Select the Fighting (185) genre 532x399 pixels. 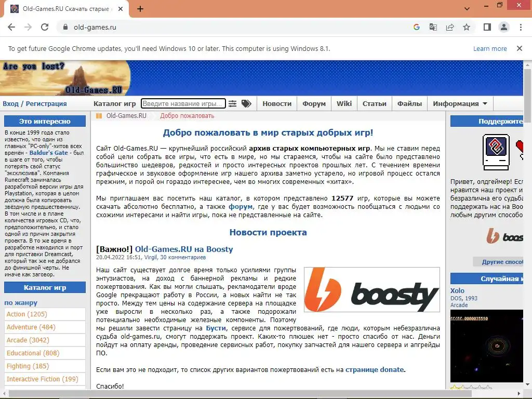(45, 366)
